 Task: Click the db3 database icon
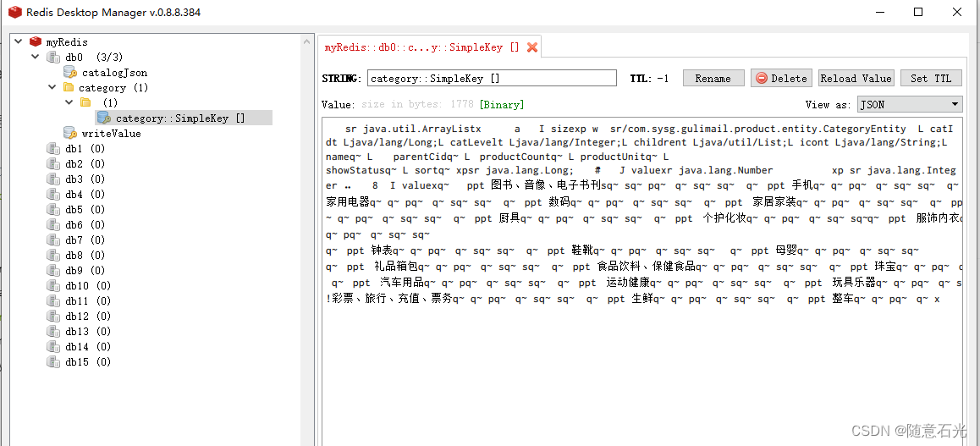click(53, 179)
